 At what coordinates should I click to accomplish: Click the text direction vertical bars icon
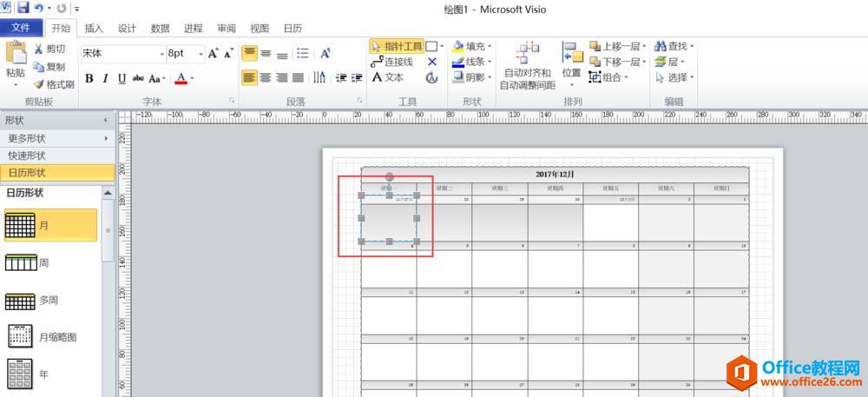(319, 77)
